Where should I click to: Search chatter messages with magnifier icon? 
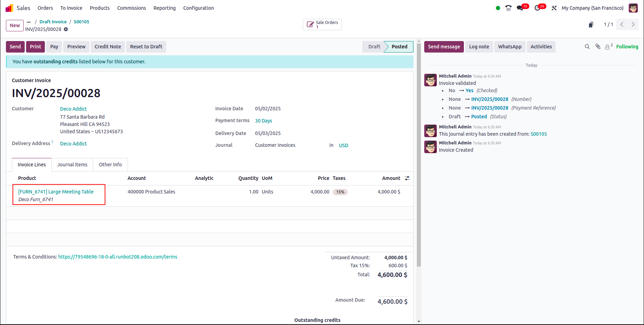[587, 47]
